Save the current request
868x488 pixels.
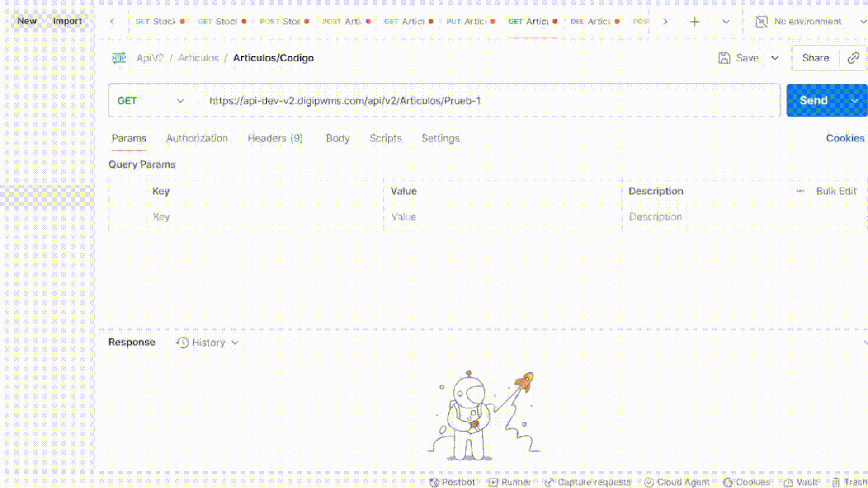coord(737,58)
